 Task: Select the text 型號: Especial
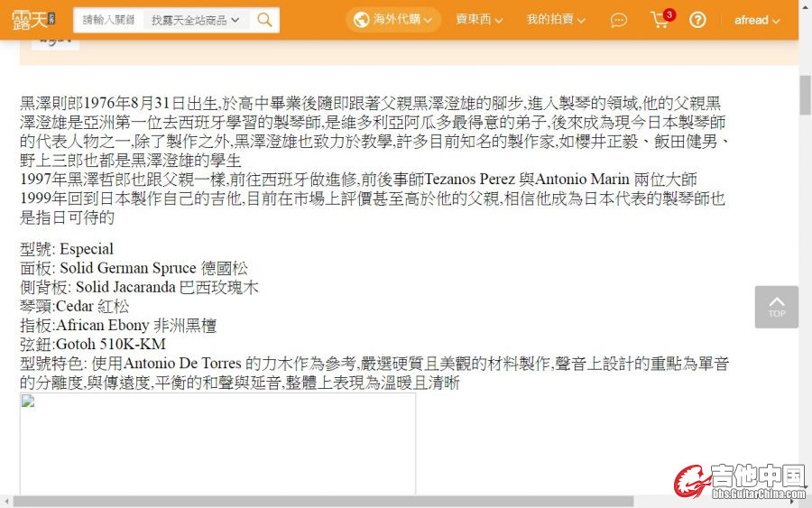pos(66,249)
